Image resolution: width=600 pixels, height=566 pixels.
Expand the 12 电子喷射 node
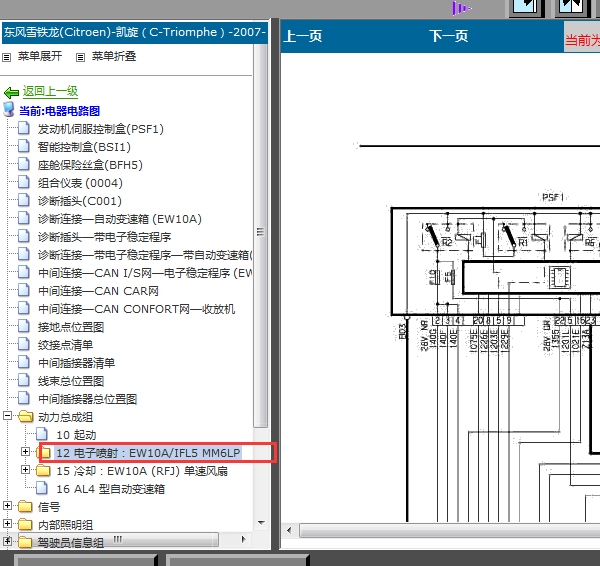(25, 452)
